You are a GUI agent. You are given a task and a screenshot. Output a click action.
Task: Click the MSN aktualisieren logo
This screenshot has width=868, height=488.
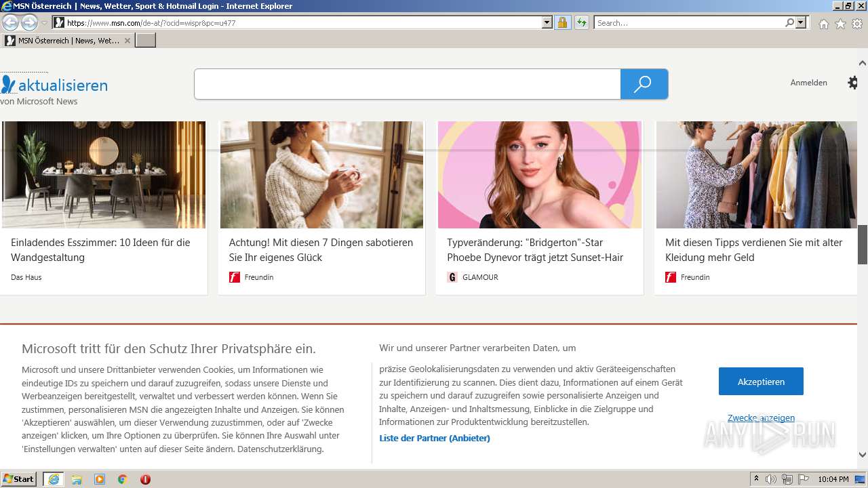54,85
